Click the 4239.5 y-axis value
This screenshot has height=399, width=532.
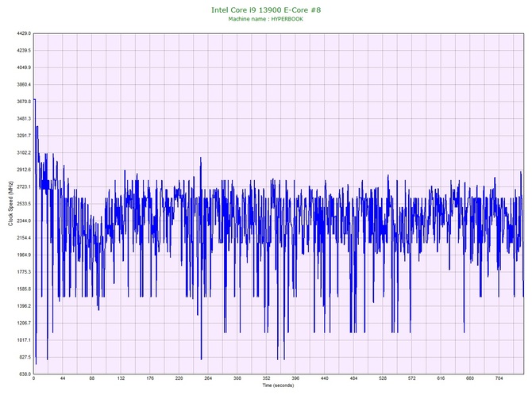click(x=24, y=51)
